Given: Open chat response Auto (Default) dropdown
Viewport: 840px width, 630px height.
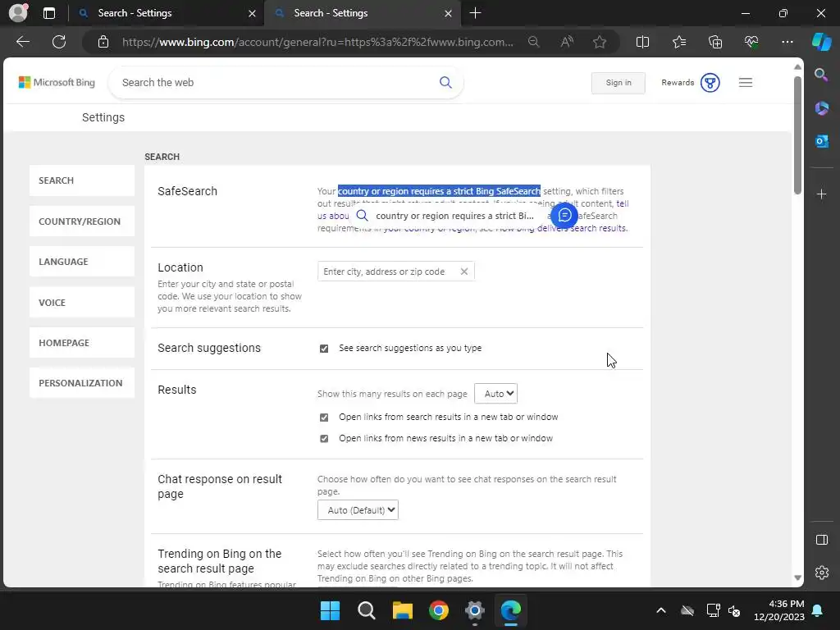Looking at the screenshot, I should click(358, 510).
